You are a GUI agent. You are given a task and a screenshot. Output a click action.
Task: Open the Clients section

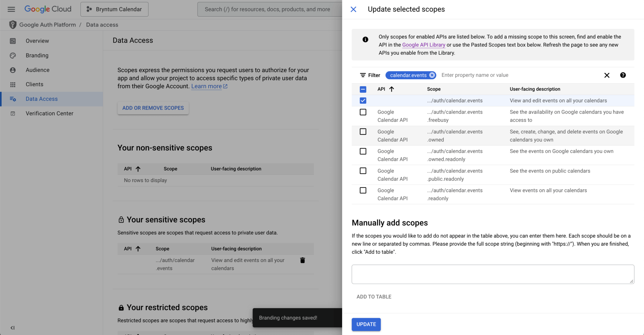35,84
